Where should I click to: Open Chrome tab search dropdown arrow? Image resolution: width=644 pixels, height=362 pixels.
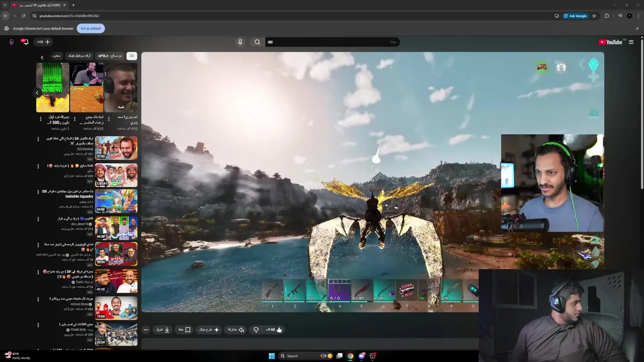click(5, 5)
